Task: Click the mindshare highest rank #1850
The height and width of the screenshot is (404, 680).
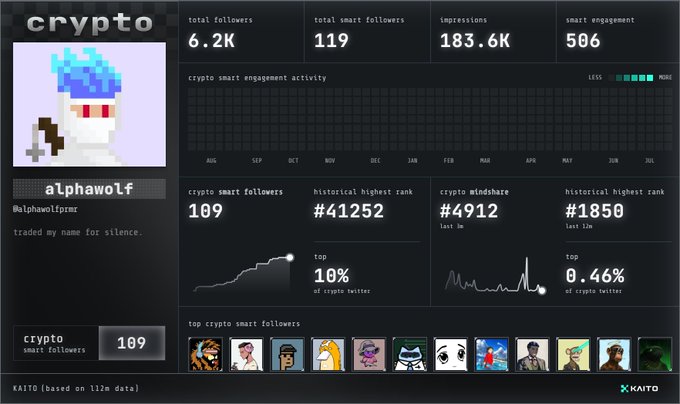Action: pos(595,211)
